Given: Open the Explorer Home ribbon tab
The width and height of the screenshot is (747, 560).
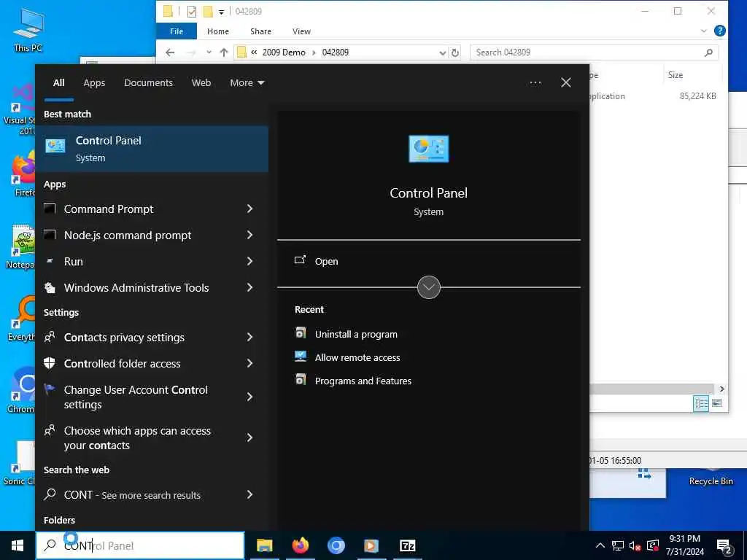Looking at the screenshot, I should [218, 31].
